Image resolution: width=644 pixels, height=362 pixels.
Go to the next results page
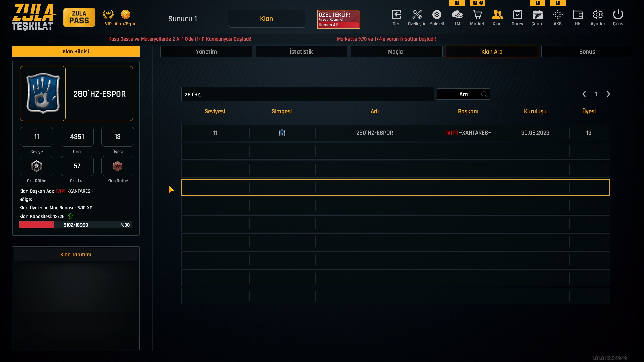608,94
